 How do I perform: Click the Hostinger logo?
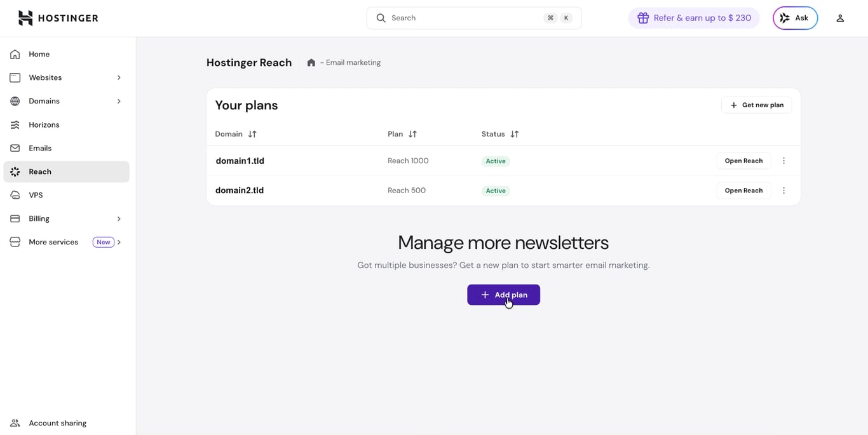pyautogui.click(x=58, y=18)
